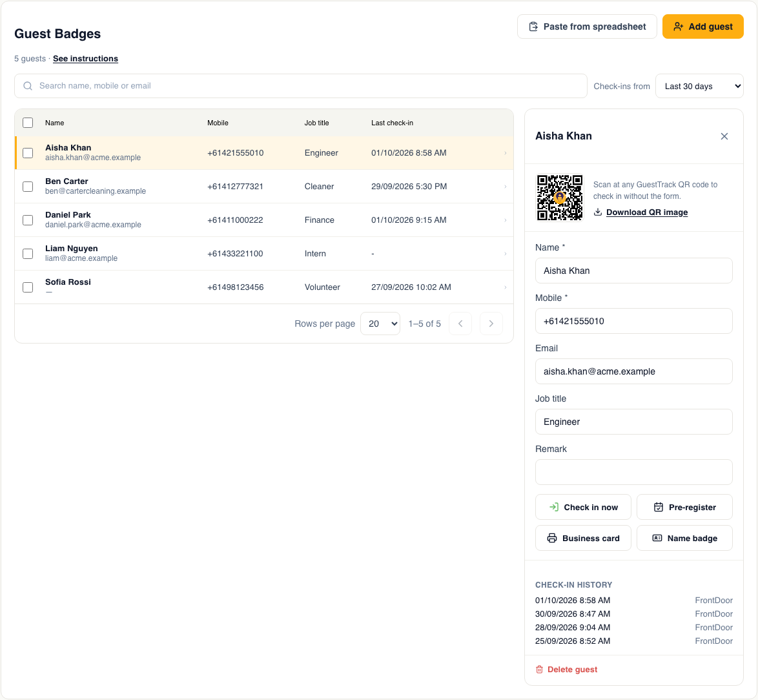Open row chevron for Liam Nguyen
The image size is (758, 700).
tap(505, 254)
